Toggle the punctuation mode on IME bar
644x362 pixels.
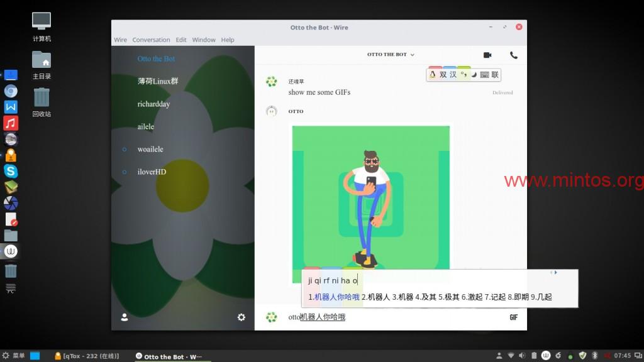tap(464, 74)
